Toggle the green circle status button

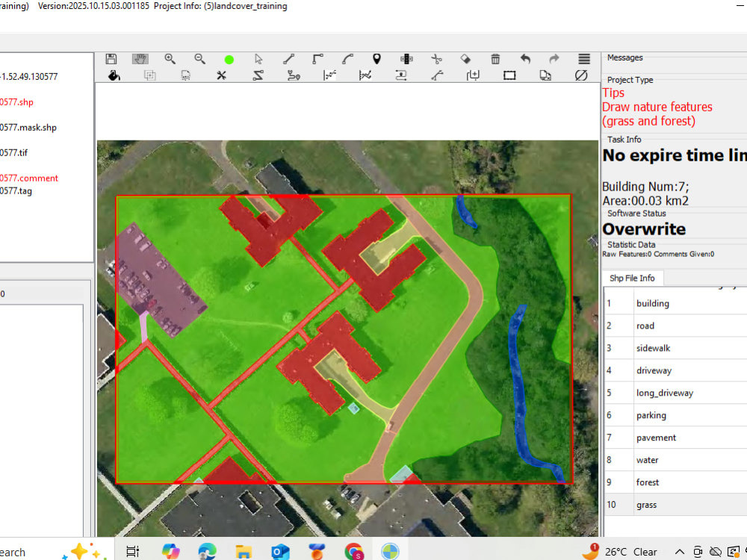pyautogui.click(x=229, y=60)
